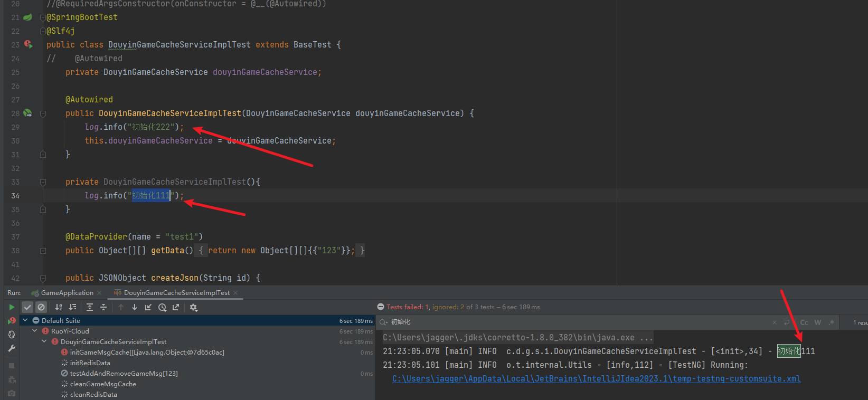
Task: Open temp-testng-customsuite.xml link in console
Action: [x=596, y=378]
